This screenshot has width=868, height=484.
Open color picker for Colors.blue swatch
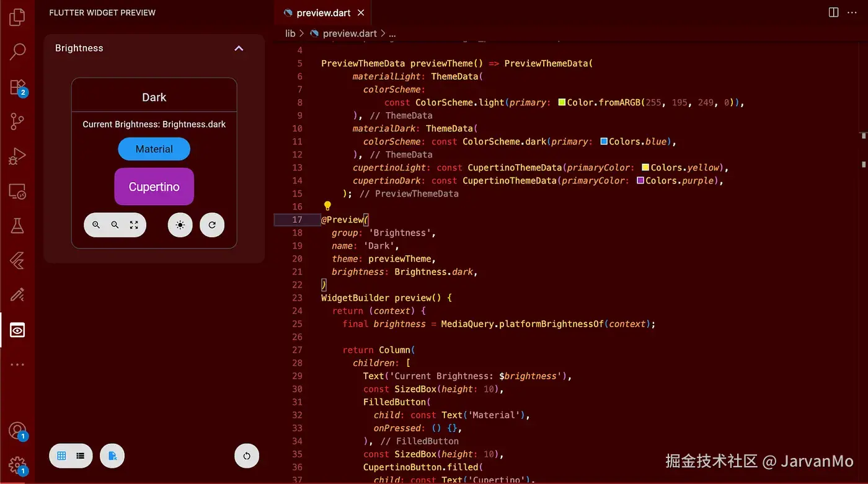tap(604, 141)
